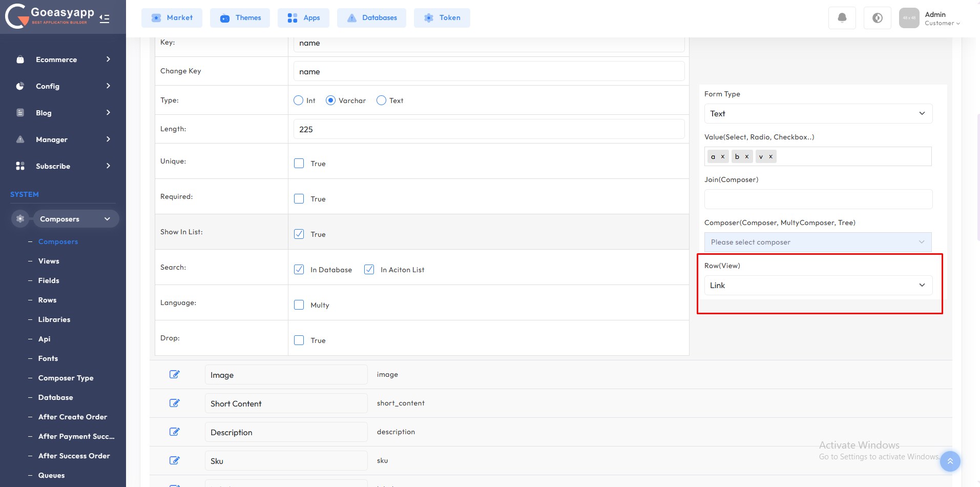Expand the Ecommerce sidebar menu

pyautogui.click(x=64, y=59)
